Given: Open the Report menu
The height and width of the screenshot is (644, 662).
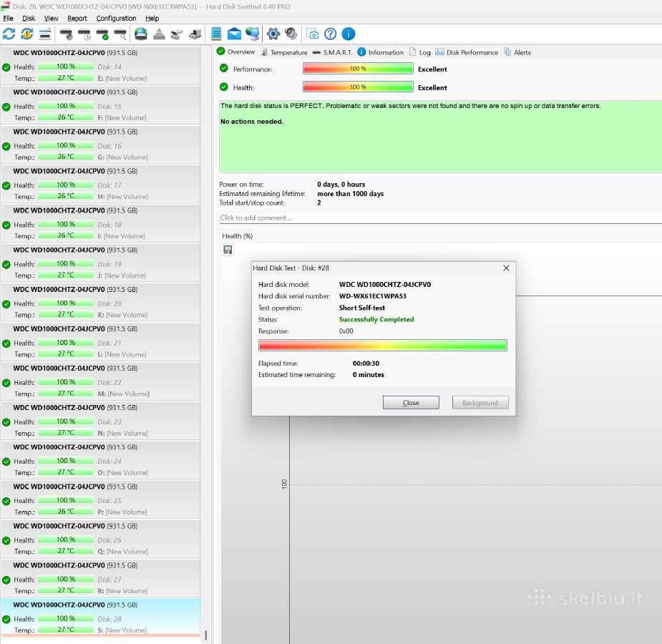Looking at the screenshot, I should click(x=77, y=18).
